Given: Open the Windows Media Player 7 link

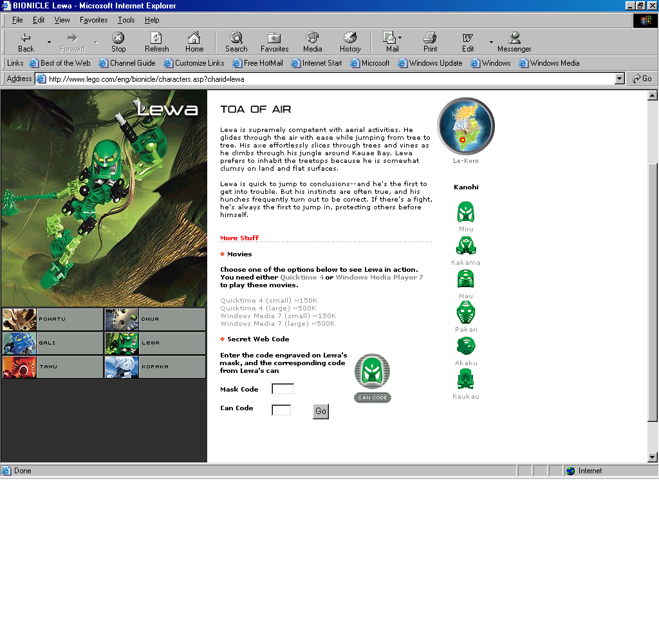Looking at the screenshot, I should click(x=379, y=277).
